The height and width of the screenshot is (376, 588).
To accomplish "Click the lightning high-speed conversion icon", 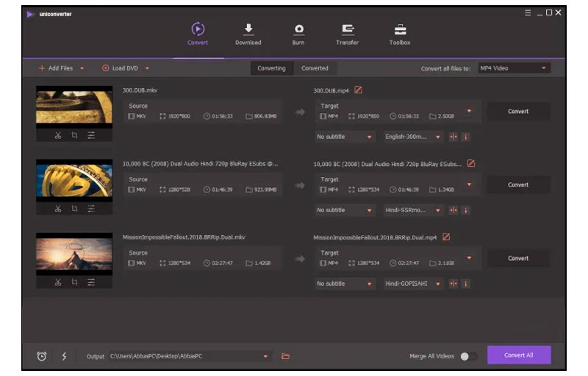I will 64,356.
